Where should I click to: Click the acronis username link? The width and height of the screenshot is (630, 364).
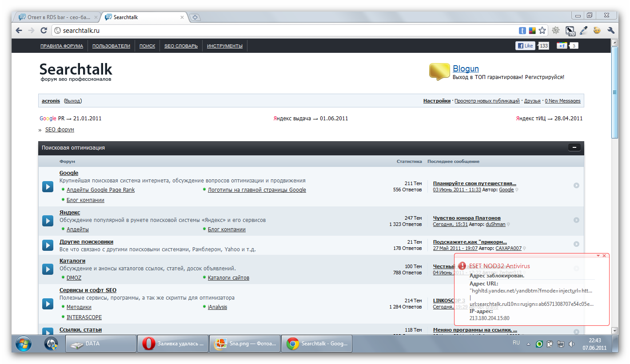tap(51, 101)
